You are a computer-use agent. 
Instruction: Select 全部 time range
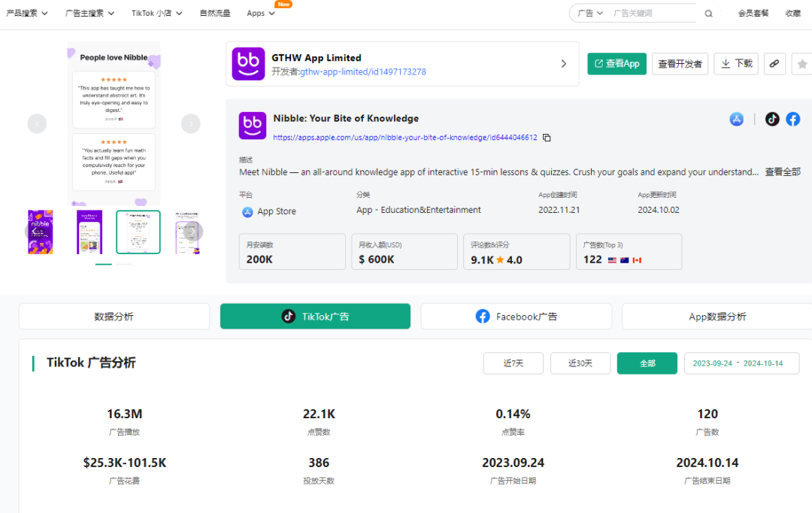647,363
